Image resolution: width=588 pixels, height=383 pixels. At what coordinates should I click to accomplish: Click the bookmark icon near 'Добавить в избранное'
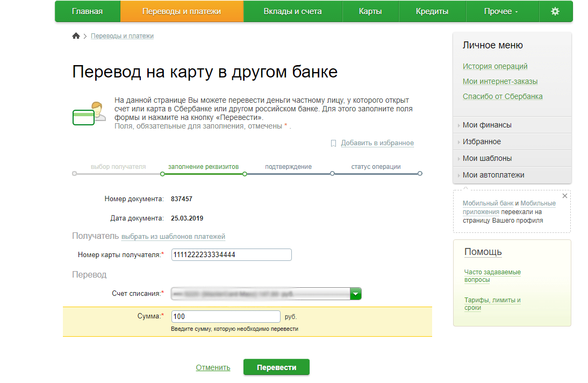[x=333, y=143]
